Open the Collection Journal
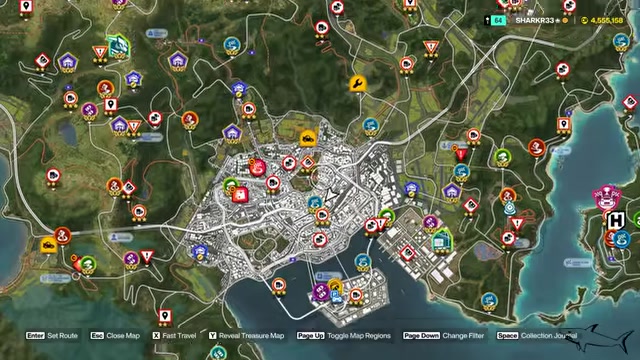This screenshot has width=640, height=360. 537,336
